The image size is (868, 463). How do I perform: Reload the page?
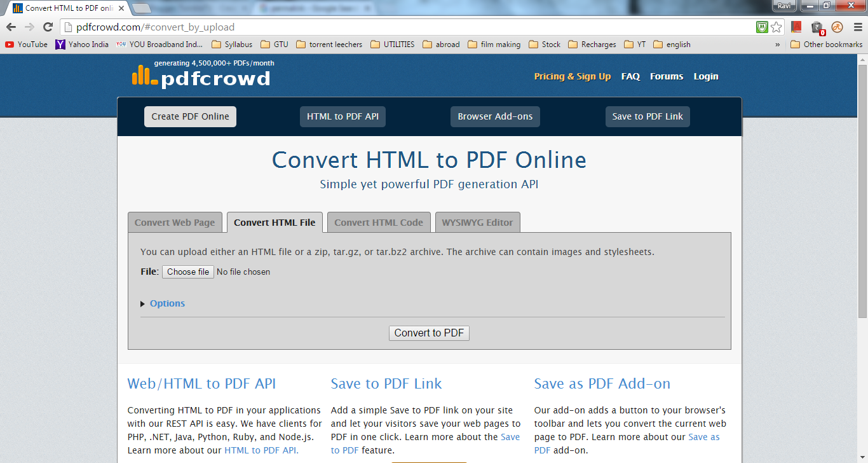point(48,28)
